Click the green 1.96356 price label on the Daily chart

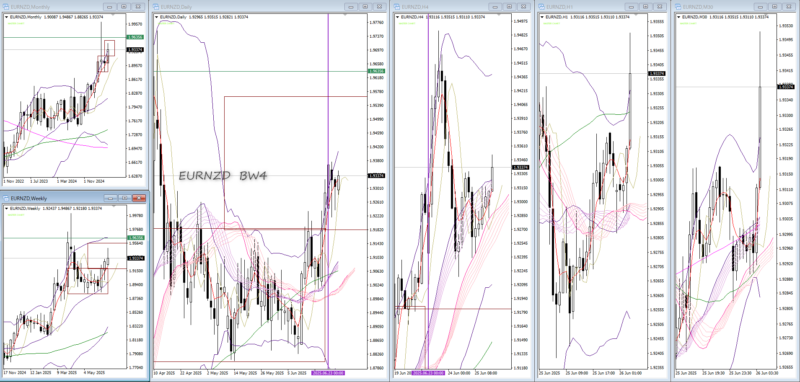(x=377, y=71)
